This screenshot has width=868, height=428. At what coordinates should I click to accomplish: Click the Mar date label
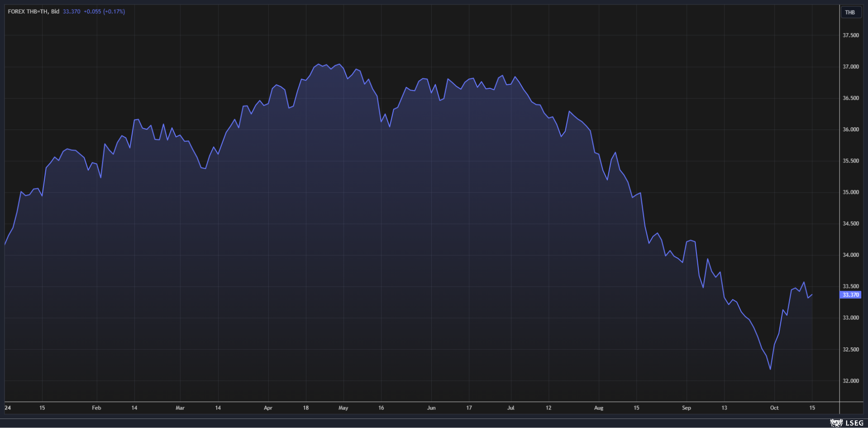point(180,408)
